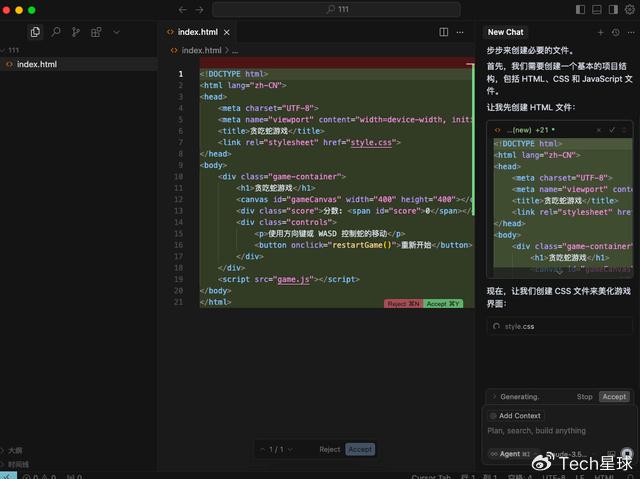Accept all changes in chat panel
The width and height of the screenshot is (640, 479).
(x=614, y=397)
